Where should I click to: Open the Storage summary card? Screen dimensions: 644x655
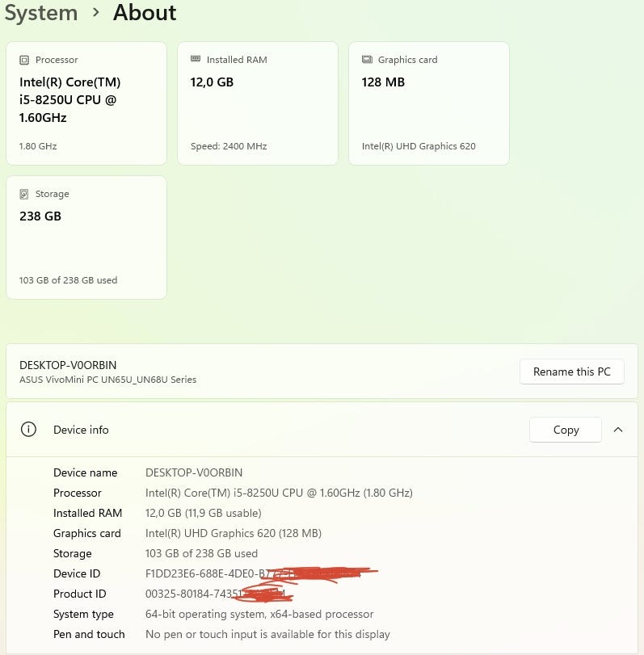click(x=86, y=237)
